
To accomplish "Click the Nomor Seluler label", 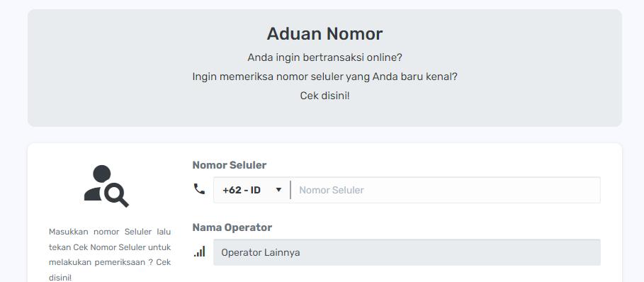I will coord(229,165).
